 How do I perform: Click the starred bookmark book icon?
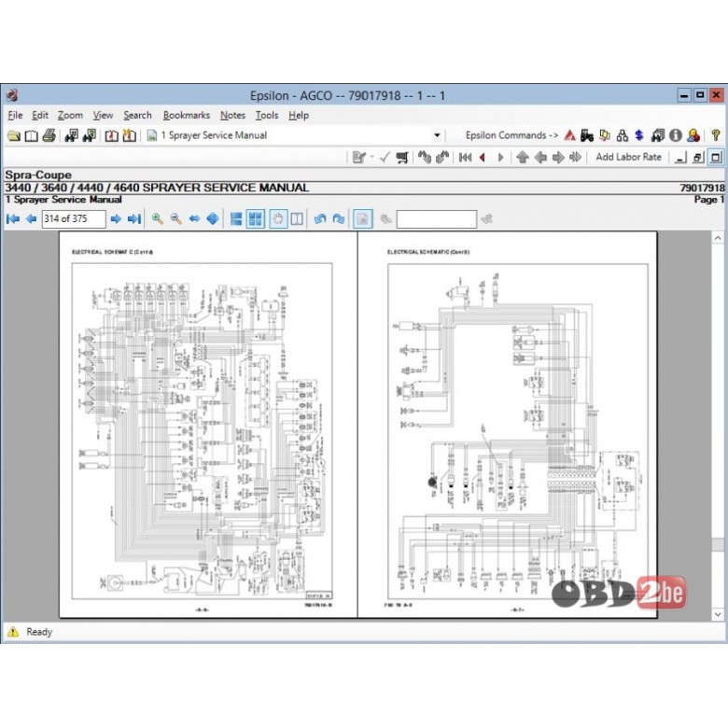click(129, 135)
